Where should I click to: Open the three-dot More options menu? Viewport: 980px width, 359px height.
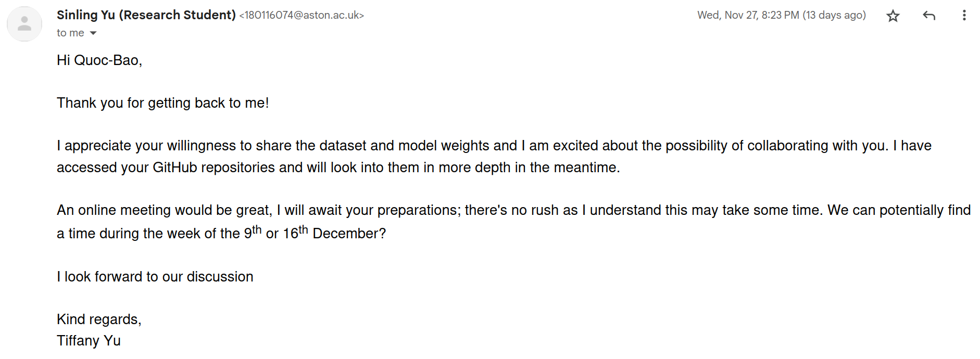click(964, 16)
